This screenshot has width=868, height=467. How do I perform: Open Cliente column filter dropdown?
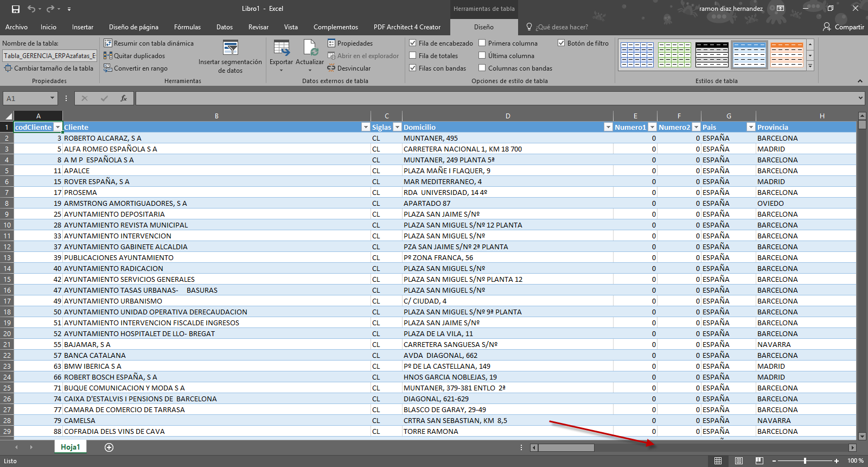point(366,127)
